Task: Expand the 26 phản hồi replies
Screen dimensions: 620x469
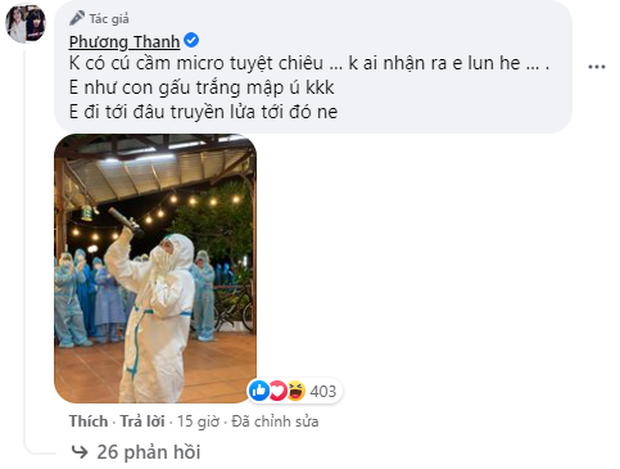Action: (149, 452)
